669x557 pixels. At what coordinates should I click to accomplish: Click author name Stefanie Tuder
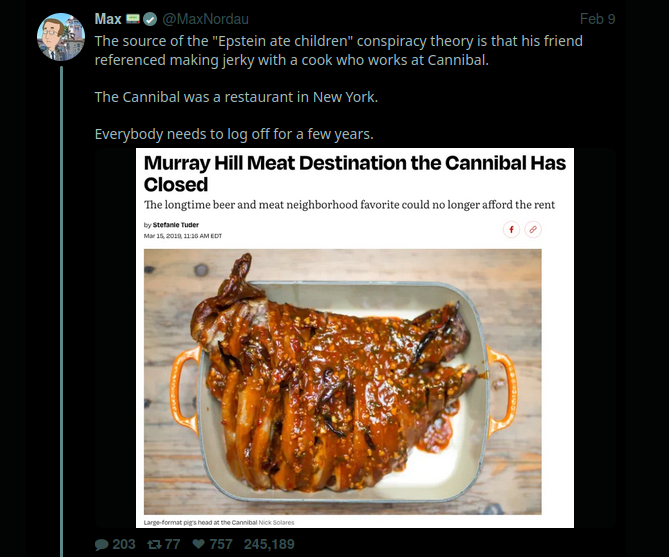176,225
